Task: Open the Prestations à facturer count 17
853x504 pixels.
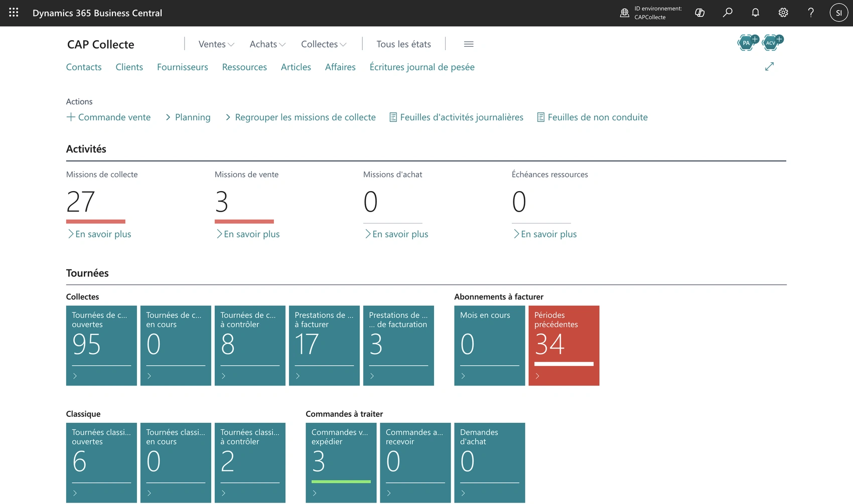Action: pyautogui.click(x=307, y=345)
